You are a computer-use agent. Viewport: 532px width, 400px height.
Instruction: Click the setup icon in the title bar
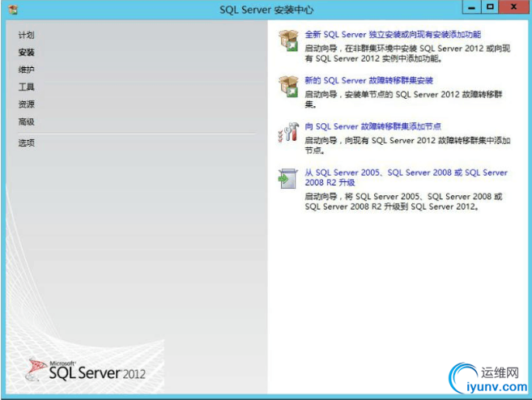point(13,10)
